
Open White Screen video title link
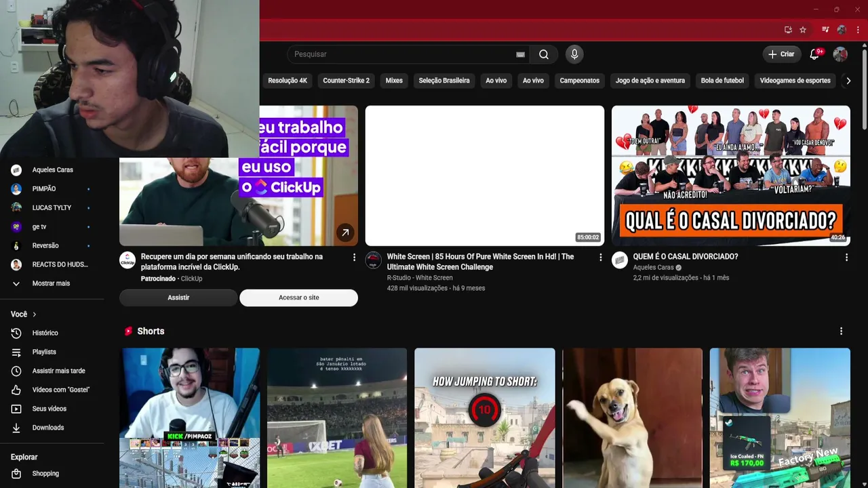480,262
